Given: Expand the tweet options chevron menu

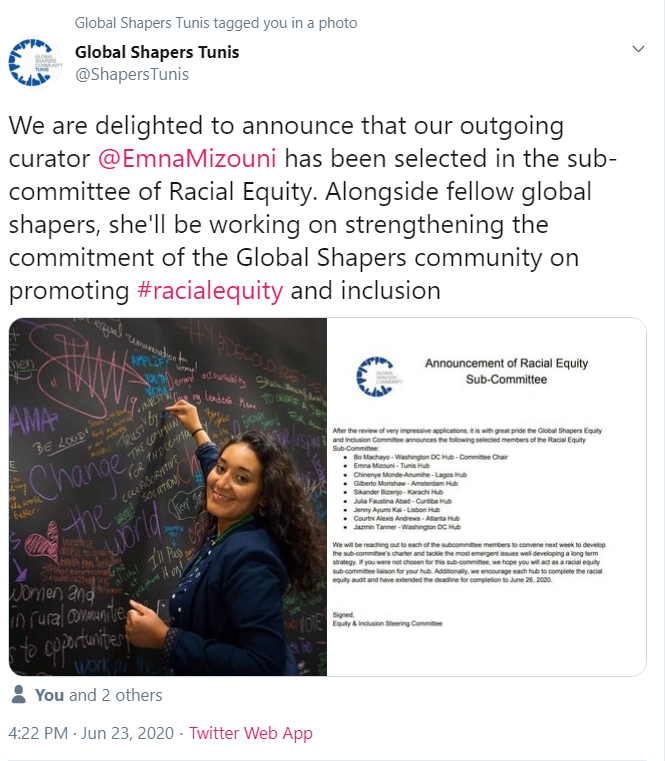Looking at the screenshot, I should tap(638, 49).
